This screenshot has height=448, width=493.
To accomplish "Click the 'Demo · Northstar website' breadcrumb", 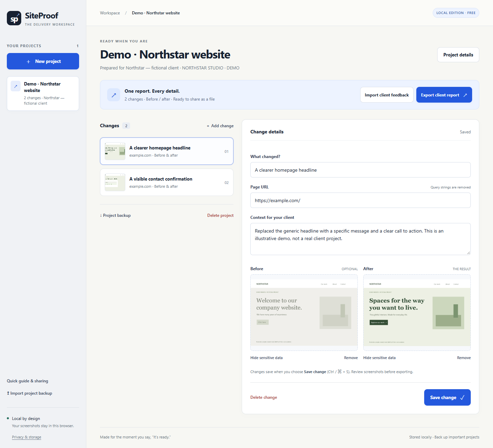I will point(156,13).
